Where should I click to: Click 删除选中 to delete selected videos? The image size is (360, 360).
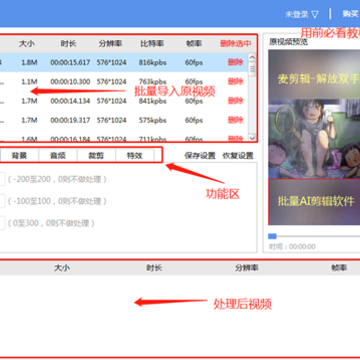point(236,43)
